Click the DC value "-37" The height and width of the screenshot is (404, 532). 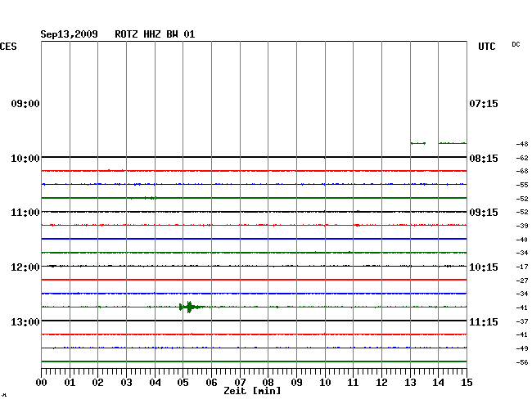point(522,321)
